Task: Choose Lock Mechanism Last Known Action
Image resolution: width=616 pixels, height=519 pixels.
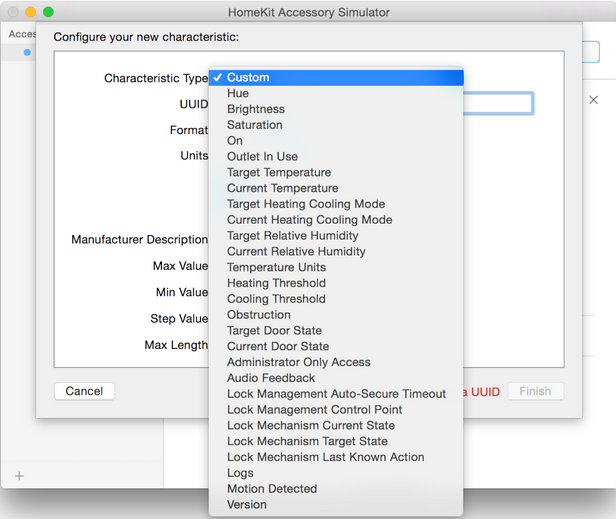Action: [x=326, y=457]
